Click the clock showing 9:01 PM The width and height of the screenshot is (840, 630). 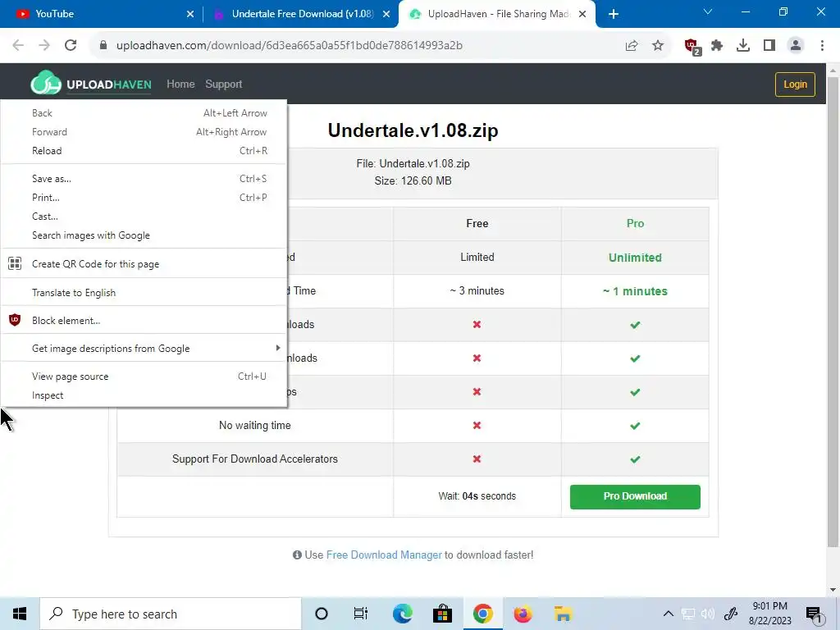tap(769, 606)
